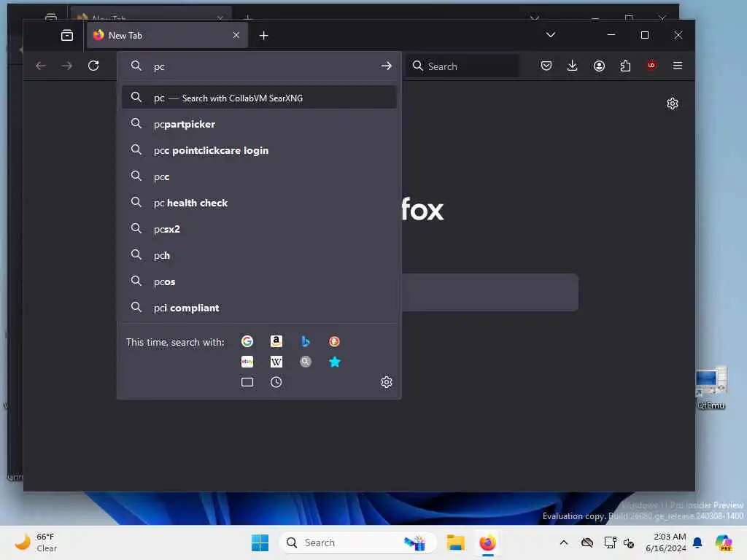Show hidden system tray icons
The image size is (747, 560).
click(564, 542)
